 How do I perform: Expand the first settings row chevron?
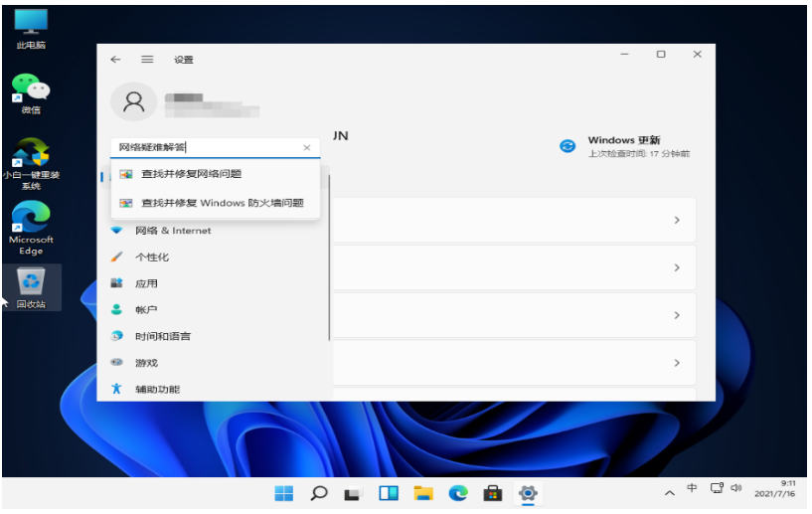pos(677,220)
